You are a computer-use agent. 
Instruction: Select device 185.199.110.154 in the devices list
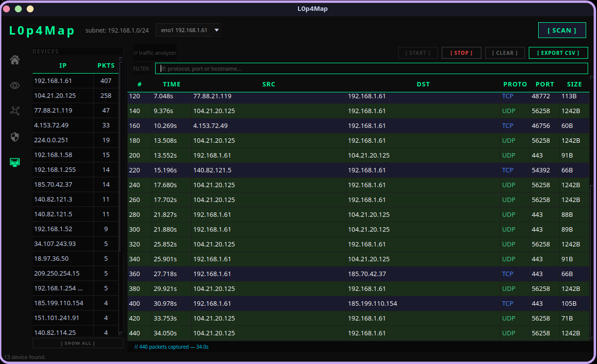click(76, 303)
